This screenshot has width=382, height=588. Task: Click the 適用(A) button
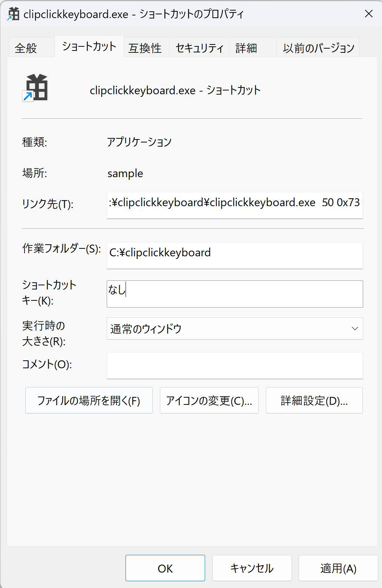pos(338,568)
